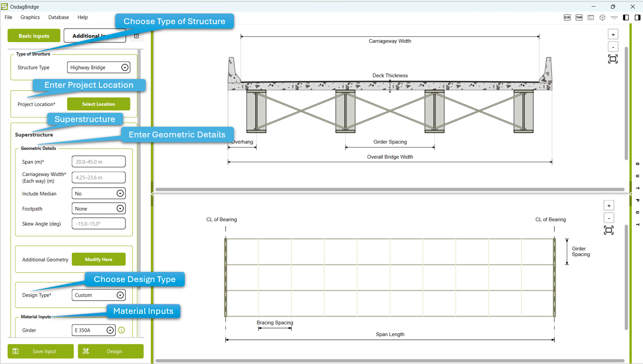
Task: Zoom out the cross-section drawing
Action: coord(613,47)
